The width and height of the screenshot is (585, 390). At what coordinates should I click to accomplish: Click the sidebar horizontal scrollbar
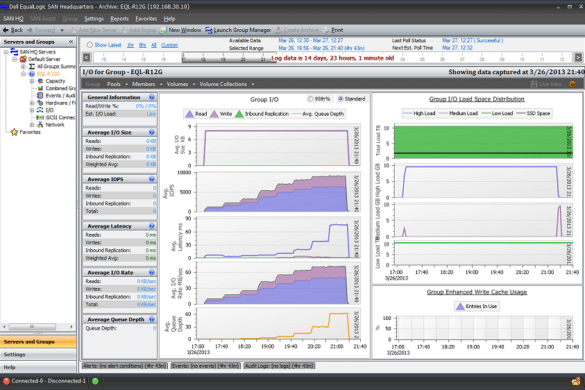32,327
